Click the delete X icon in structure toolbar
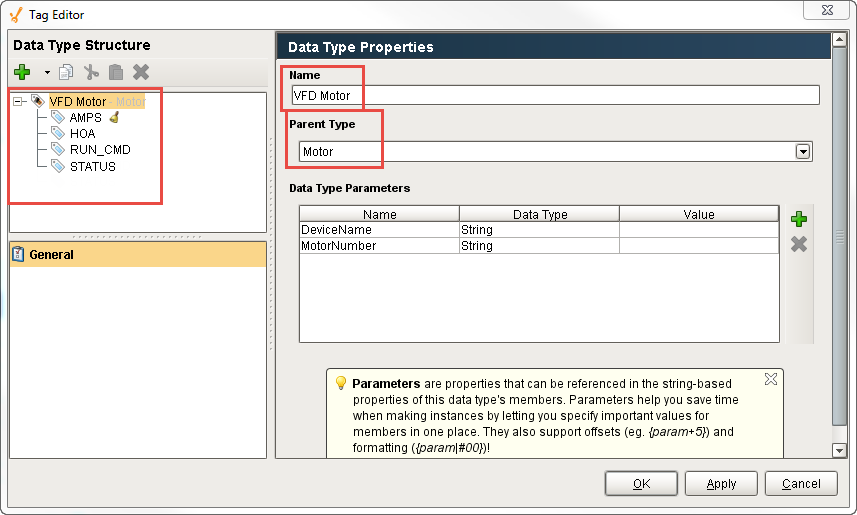Screen dimensions: 857x515 pyautogui.click(x=141, y=72)
